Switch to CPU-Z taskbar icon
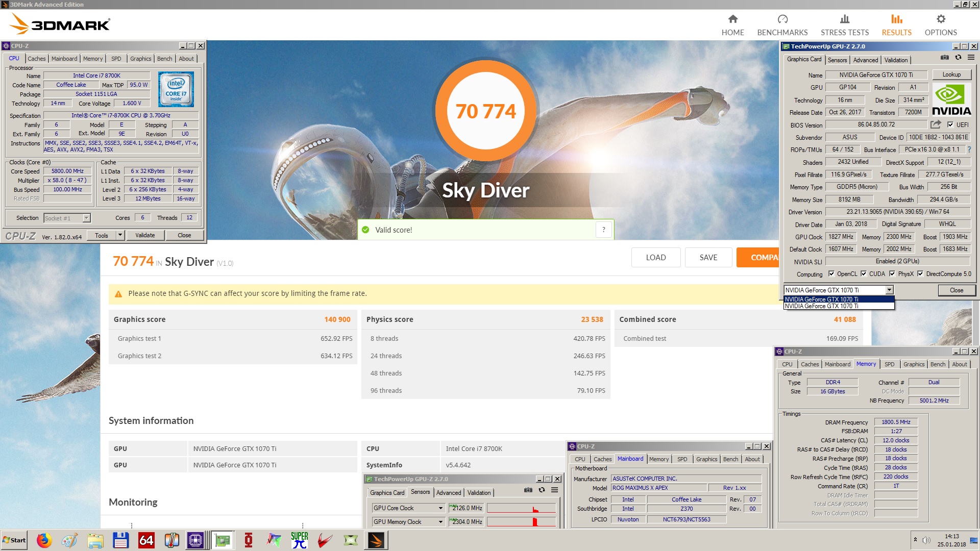 click(x=195, y=540)
